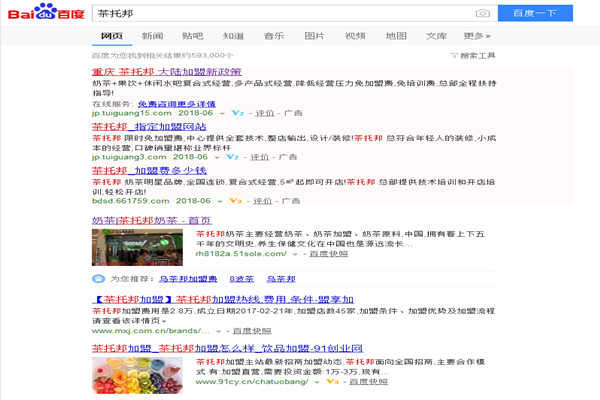The width and height of the screenshot is (600, 400).
Task: Click V3 credibility badge for bdsd.661759.com
Action: coord(235,200)
